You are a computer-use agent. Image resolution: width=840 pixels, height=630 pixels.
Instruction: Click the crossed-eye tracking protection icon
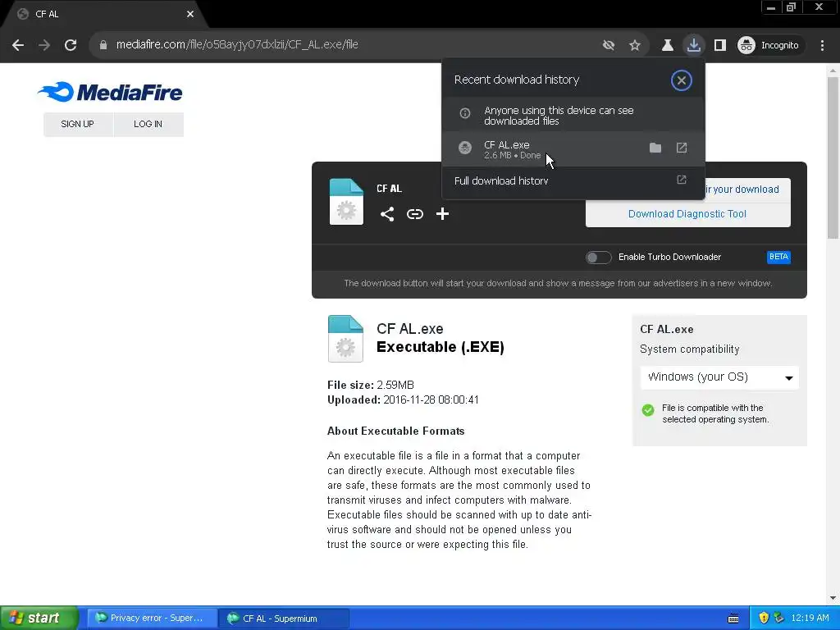click(x=609, y=45)
